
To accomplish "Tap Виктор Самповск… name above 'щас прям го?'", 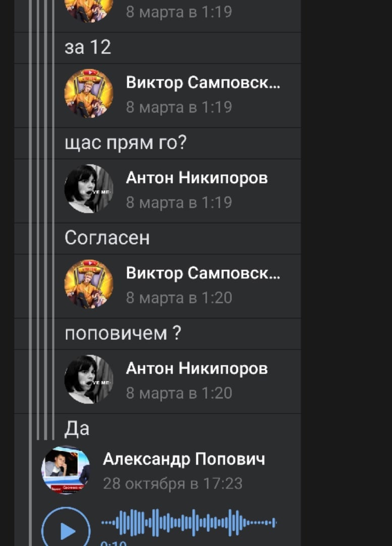I will coord(203,83).
